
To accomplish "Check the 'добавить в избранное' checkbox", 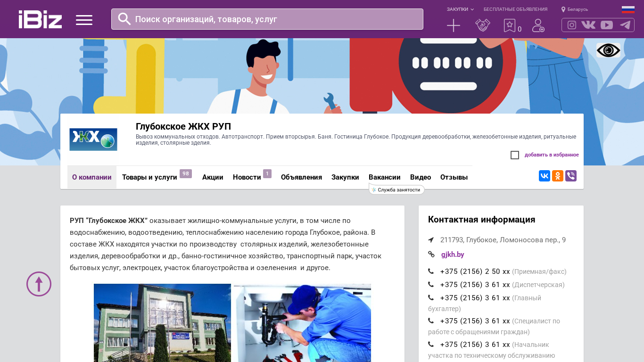I will tap(515, 155).
